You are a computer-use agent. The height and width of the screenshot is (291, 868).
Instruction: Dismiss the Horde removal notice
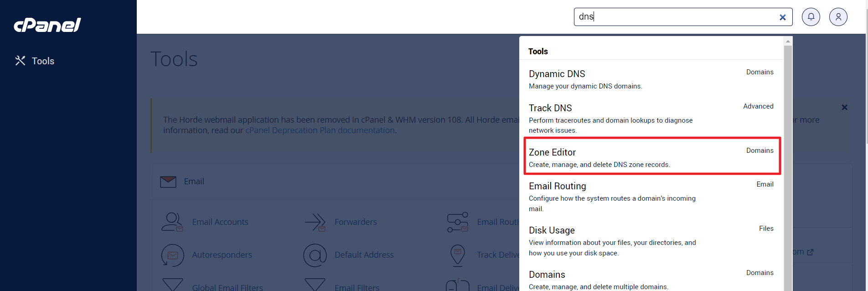point(844,107)
